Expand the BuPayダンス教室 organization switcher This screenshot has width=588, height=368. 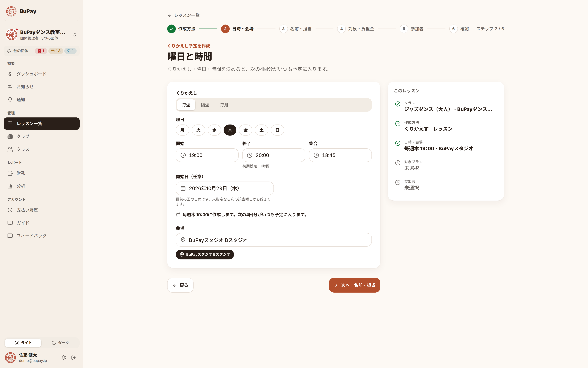(x=41, y=34)
